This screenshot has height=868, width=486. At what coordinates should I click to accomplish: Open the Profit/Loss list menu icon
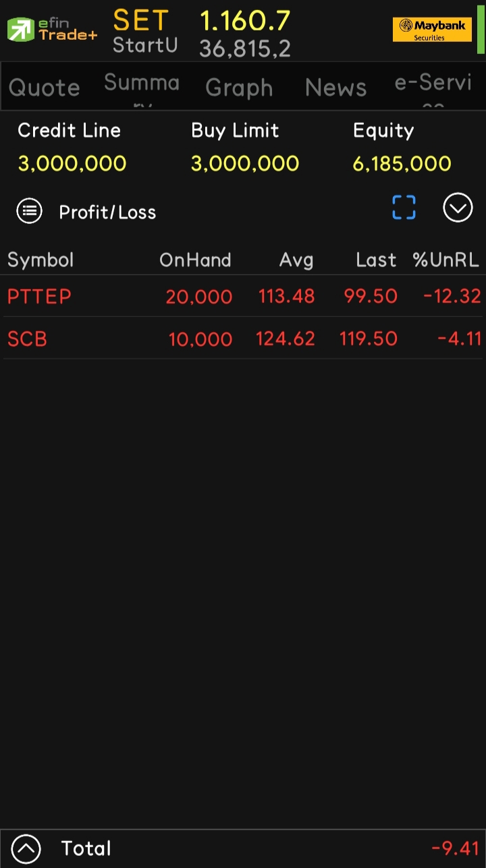tap(29, 211)
